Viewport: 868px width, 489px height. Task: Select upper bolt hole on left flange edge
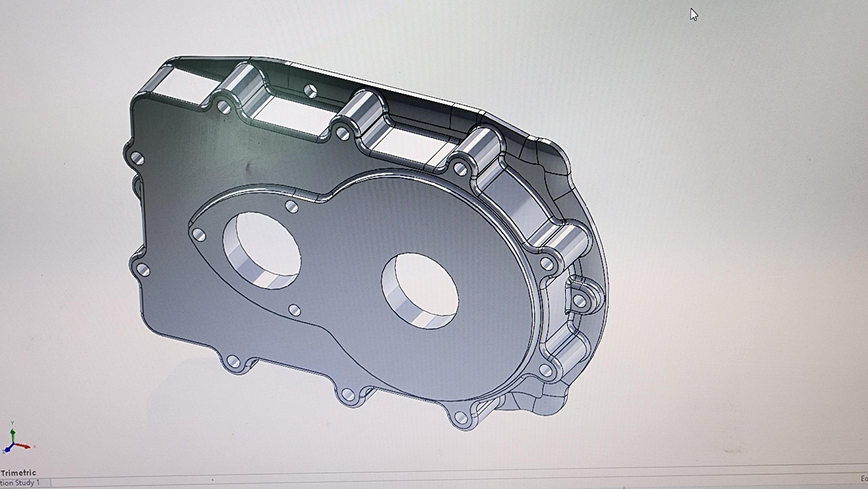click(x=137, y=158)
